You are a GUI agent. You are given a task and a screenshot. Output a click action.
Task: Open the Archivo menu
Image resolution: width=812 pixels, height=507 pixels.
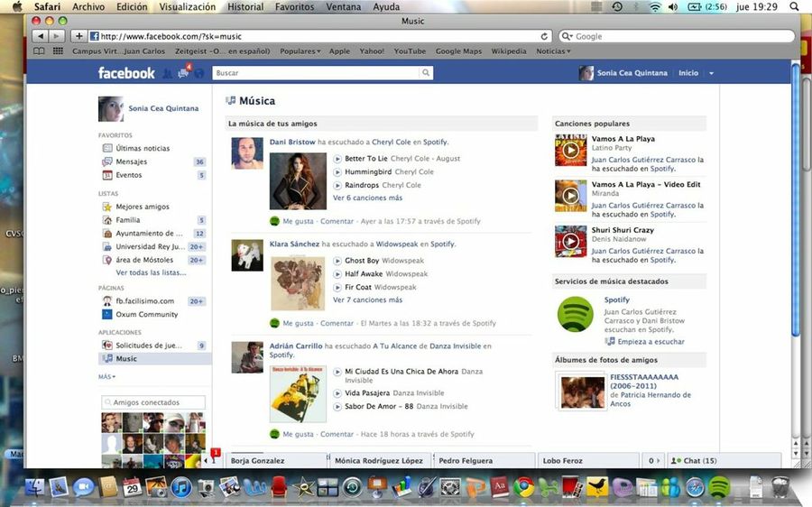coord(88,6)
